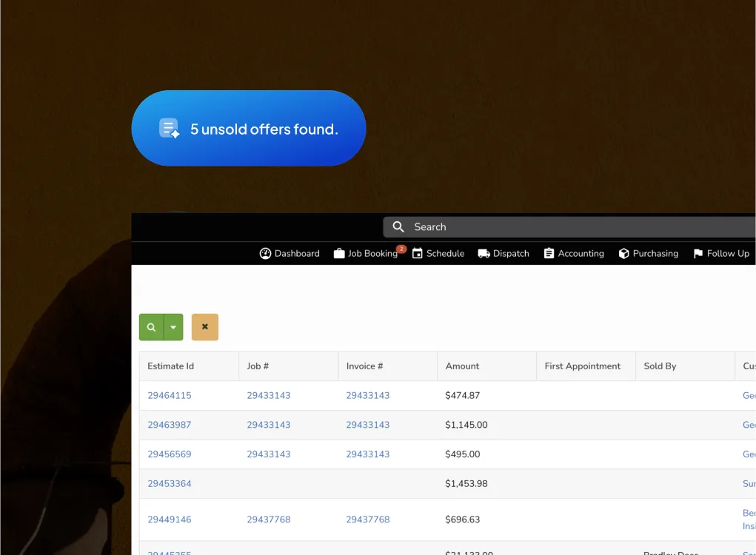Open the Dispatch menu item

pyautogui.click(x=504, y=253)
